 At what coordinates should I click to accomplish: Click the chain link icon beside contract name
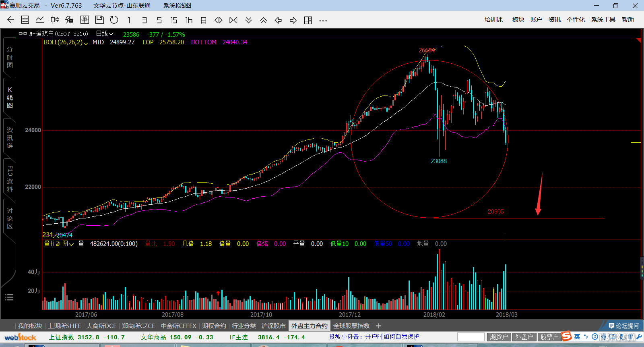click(x=23, y=33)
